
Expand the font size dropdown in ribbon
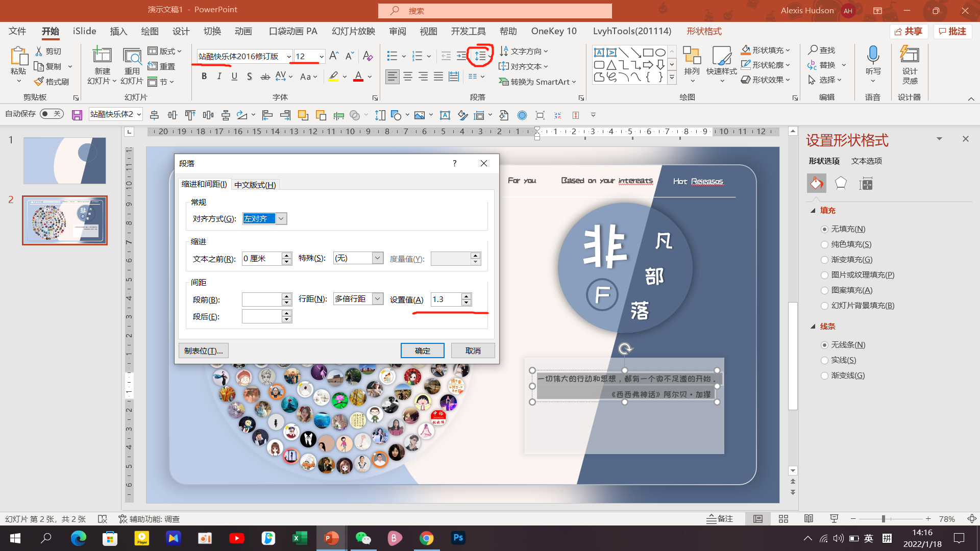coord(322,56)
